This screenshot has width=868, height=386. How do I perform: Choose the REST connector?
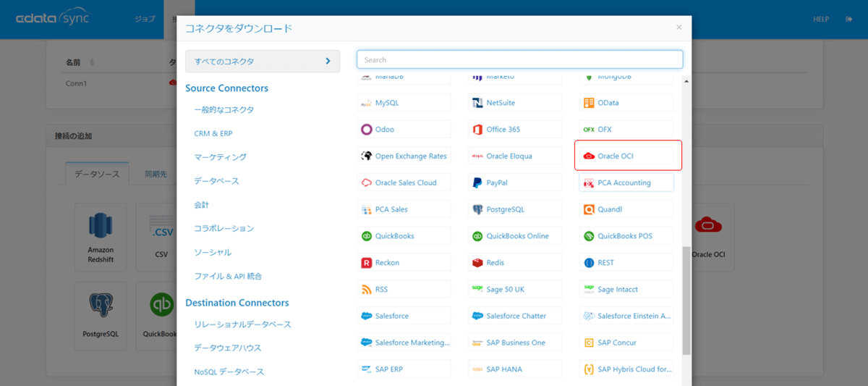[x=626, y=262]
